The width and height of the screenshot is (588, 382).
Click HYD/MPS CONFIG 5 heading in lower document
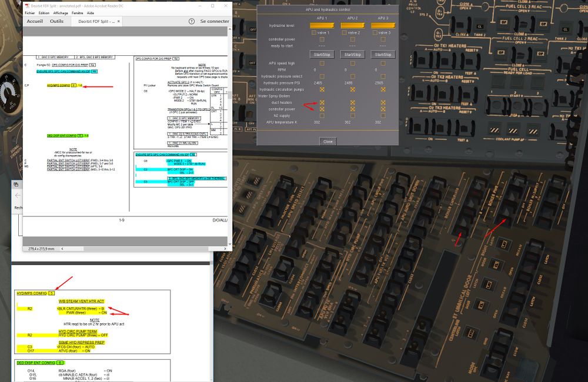[x=36, y=293]
